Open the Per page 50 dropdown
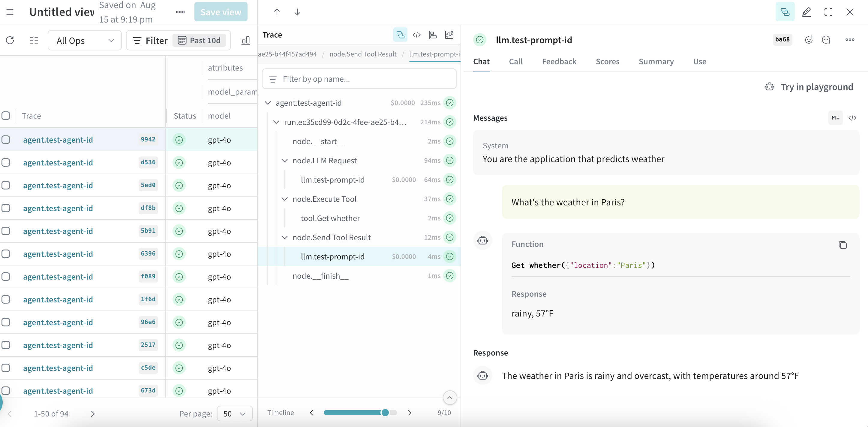Viewport: 868px width, 427px height. [235, 413]
